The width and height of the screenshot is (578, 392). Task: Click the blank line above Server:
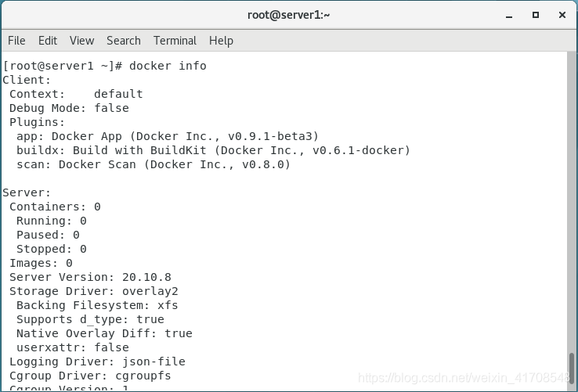coord(284,178)
